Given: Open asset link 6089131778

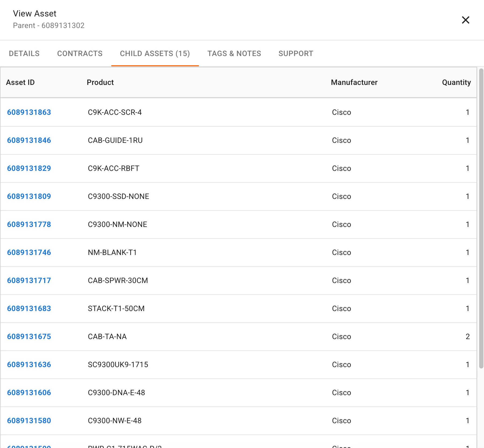Looking at the screenshot, I should pos(29,224).
